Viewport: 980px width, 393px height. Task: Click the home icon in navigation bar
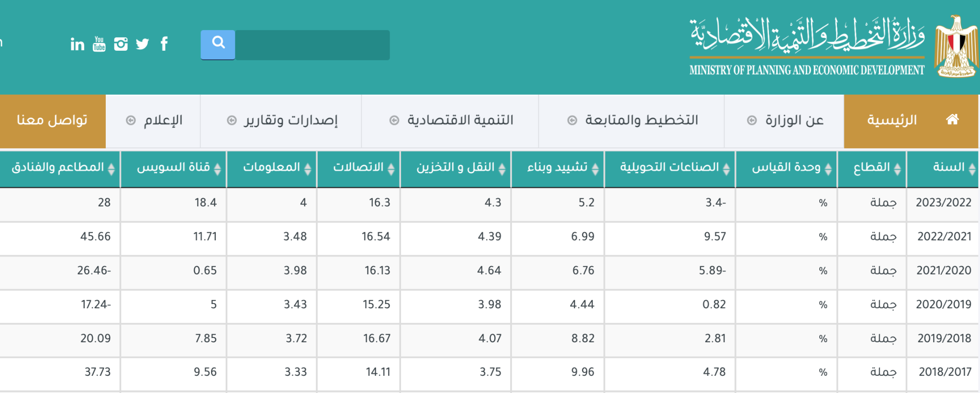point(952,120)
